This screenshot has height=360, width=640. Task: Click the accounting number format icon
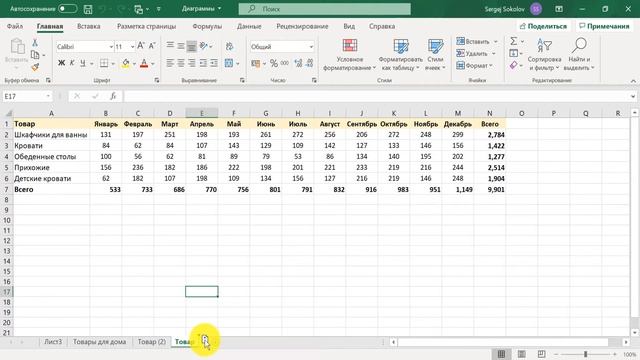[x=256, y=63]
